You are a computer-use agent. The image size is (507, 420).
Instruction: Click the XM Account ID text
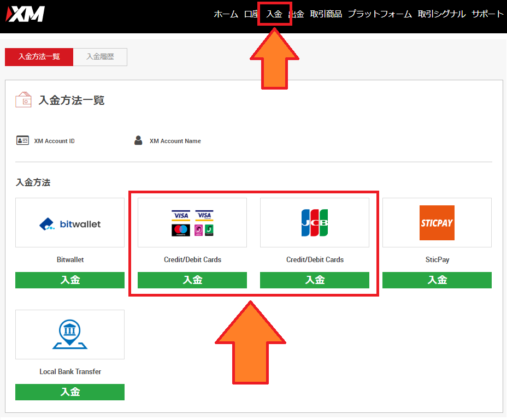coord(54,141)
